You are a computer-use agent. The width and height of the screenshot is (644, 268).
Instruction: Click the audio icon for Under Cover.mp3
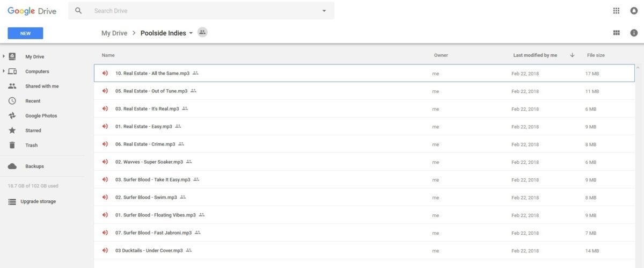point(105,250)
